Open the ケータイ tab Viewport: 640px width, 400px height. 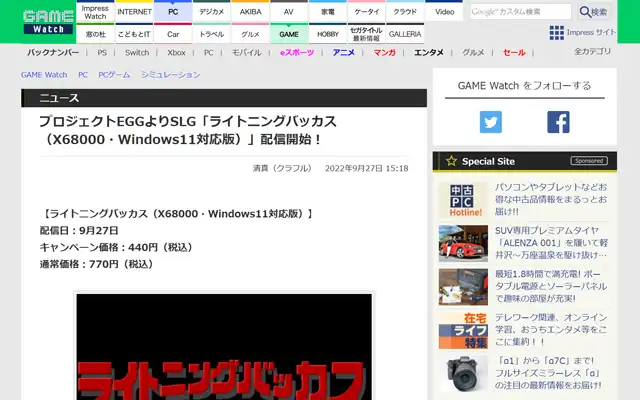(x=367, y=12)
